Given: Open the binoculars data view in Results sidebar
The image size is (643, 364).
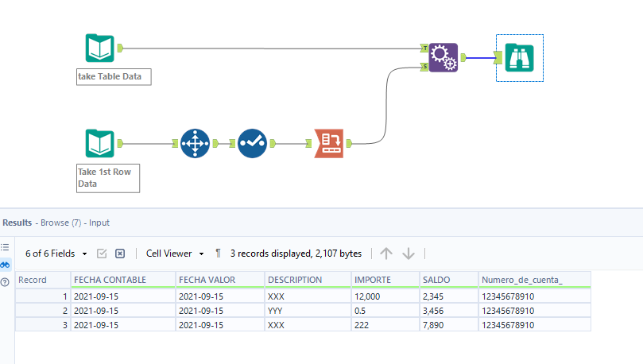Looking at the screenshot, I should (6, 265).
